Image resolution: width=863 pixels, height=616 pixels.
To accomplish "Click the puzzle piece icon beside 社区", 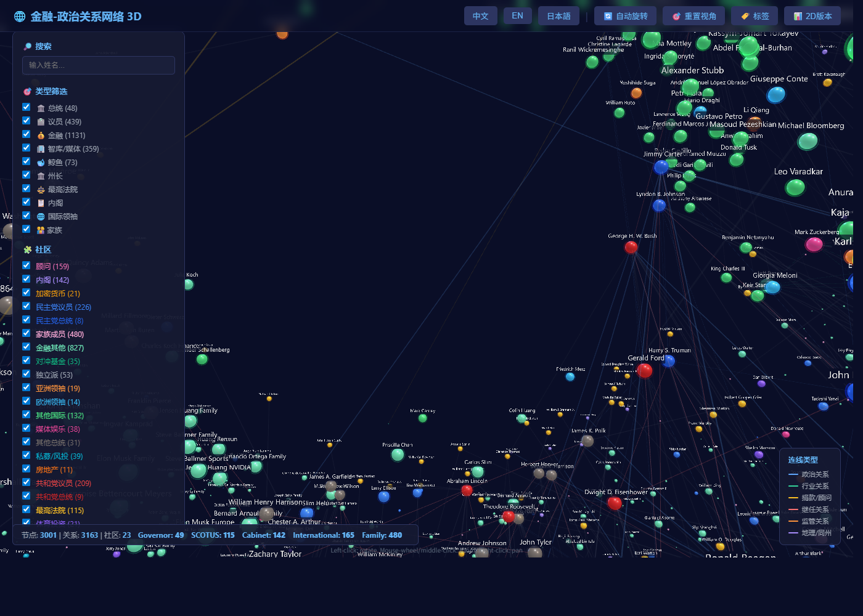I will coord(27,249).
